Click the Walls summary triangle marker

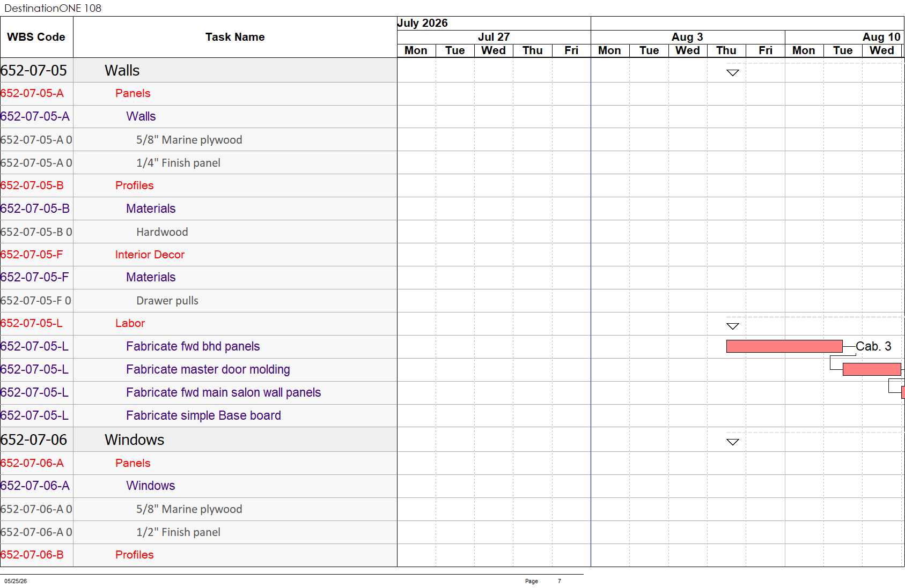[733, 73]
